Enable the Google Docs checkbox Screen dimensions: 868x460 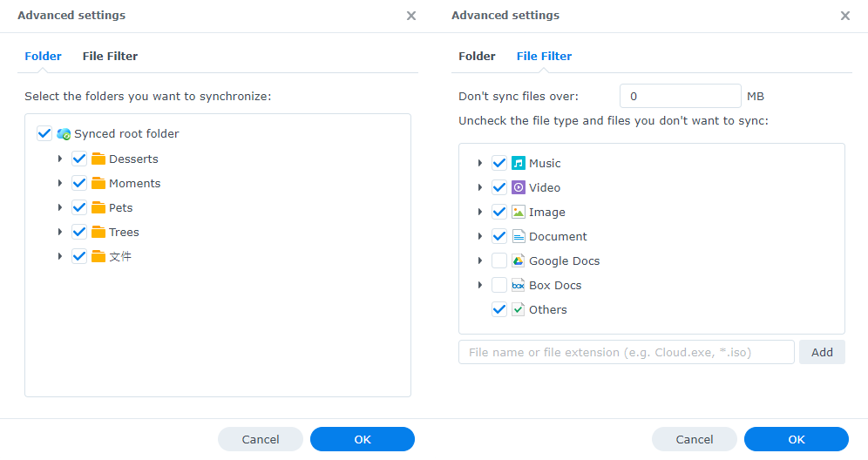(x=499, y=260)
